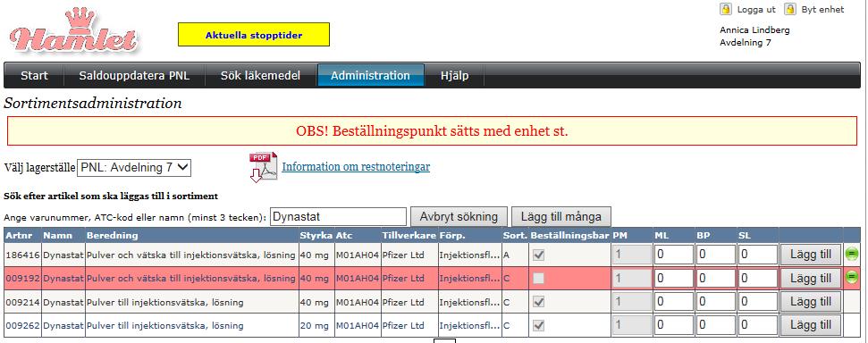Click BP field in row 009192

point(716,279)
